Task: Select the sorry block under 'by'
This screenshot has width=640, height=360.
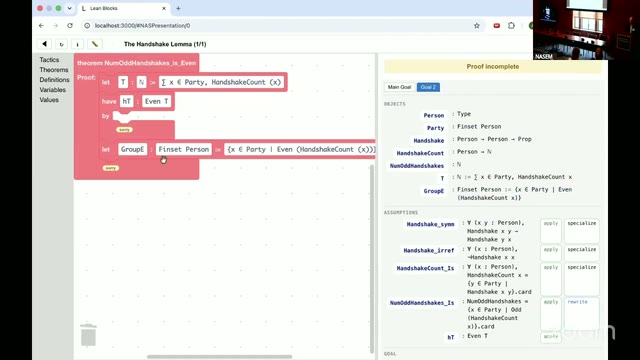Action: [124, 129]
